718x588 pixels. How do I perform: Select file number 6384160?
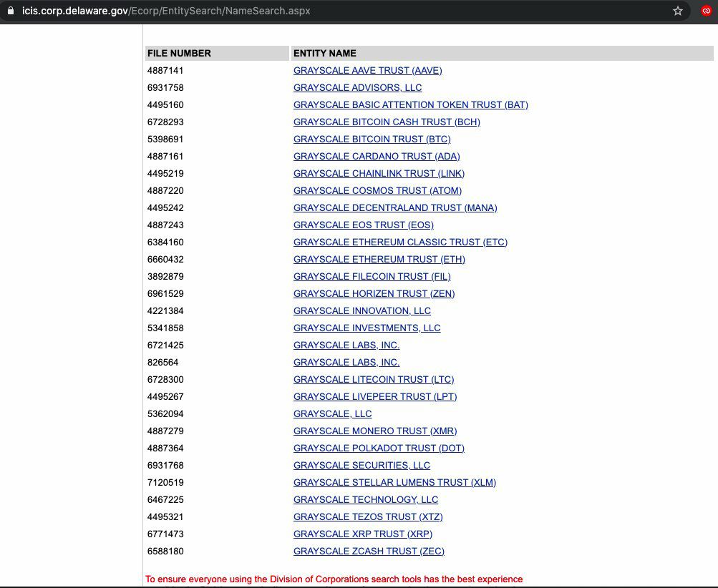point(165,242)
